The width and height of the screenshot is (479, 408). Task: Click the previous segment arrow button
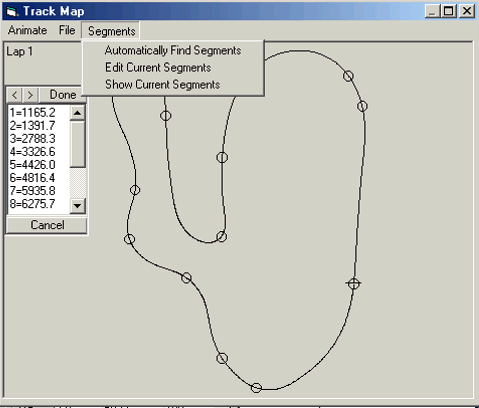(14, 95)
